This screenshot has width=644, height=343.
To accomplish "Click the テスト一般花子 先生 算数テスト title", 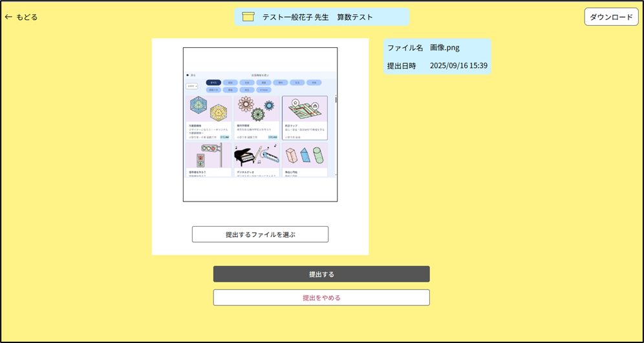I will pos(317,17).
